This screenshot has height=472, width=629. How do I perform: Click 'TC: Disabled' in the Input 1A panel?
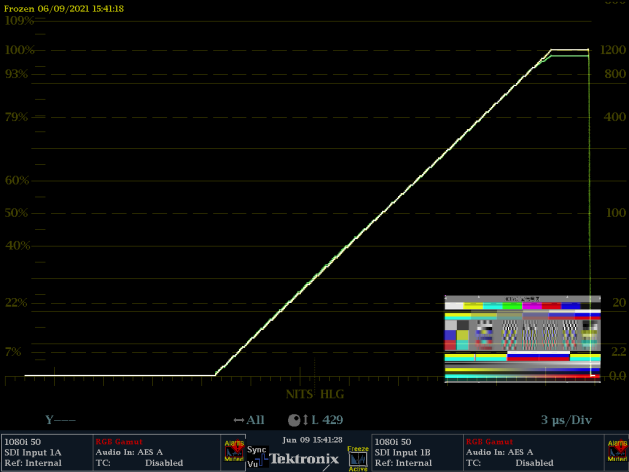coord(139,463)
